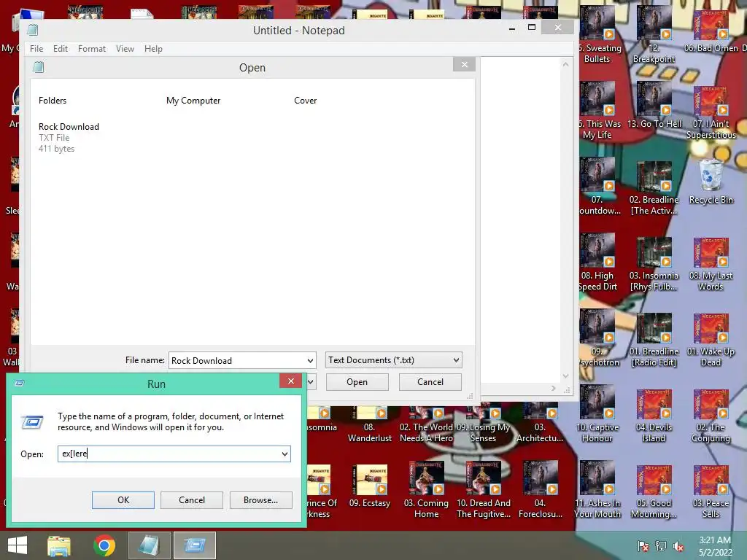This screenshot has width=747, height=560.
Task: Select '05. Good Mourning...' desktop file
Action: coord(654,491)
